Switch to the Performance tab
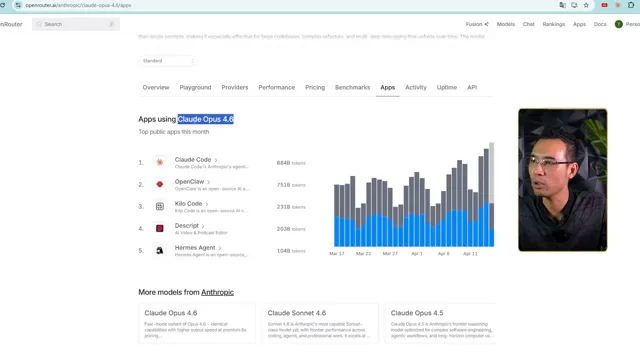This screenshot has width=640, height=360. coord(277,87)
